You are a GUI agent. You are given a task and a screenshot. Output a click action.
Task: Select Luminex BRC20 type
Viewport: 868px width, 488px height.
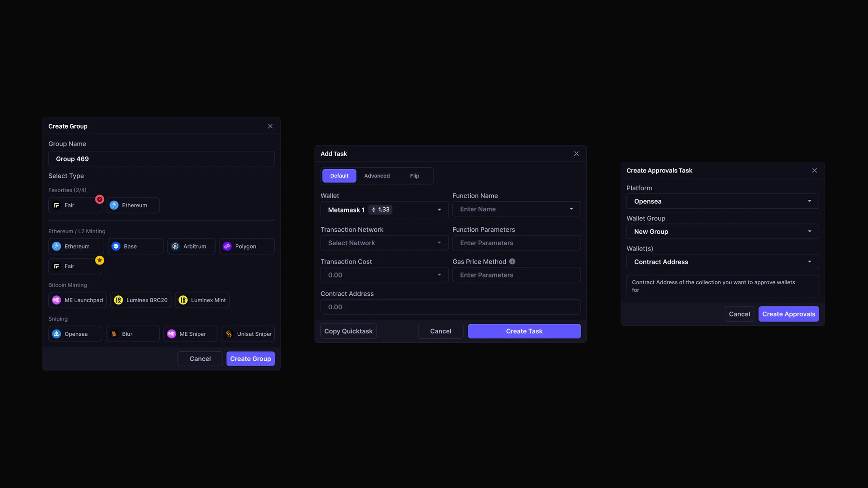(141, 300)
